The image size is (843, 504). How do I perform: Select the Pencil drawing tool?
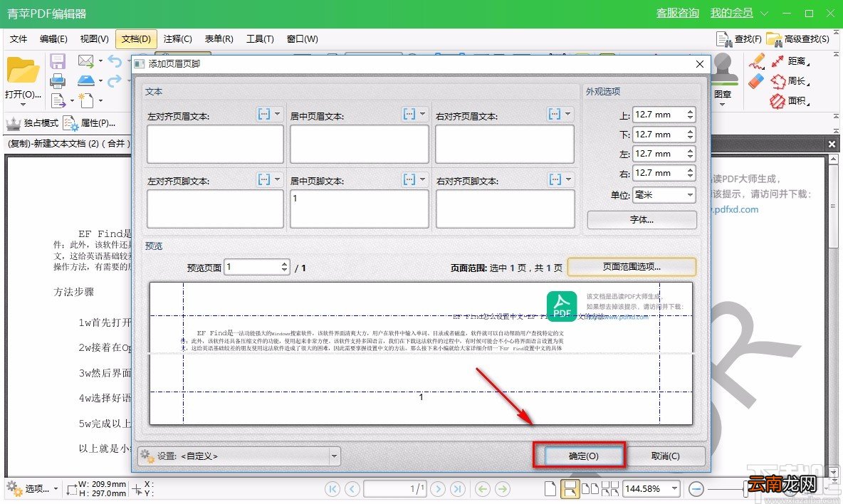click(756, 61)
